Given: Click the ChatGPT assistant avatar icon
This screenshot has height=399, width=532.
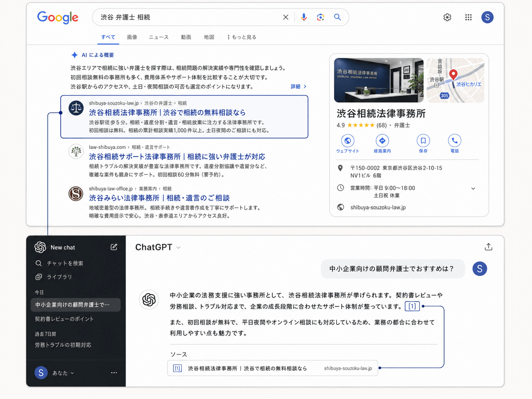Looking at the screenshot, I should pos(149,300).
